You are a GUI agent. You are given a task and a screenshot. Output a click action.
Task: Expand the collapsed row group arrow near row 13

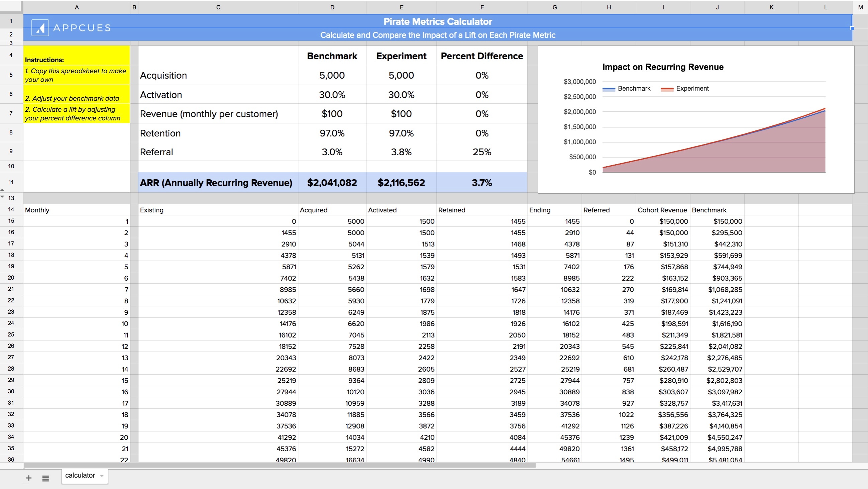tap(2, 197)
